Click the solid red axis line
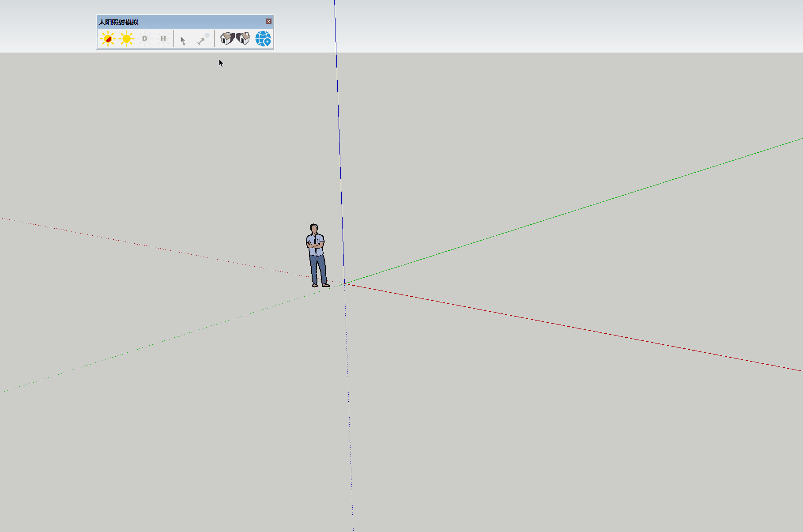Image resolution: width=803 pixels, height=532 pixels. click(x=574, y=328)
